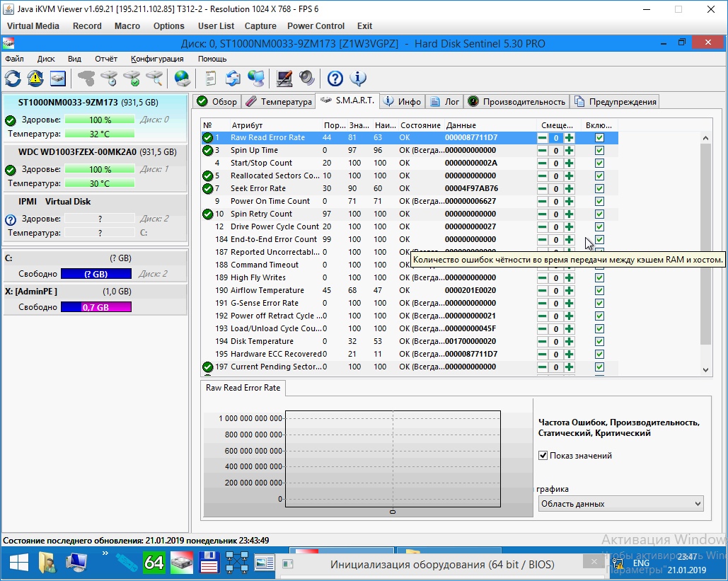The width and height of the screenshot is (728, 581).
Task: Click the plus offset button for G-Sense Error Rate
Action: pos(570,304)
